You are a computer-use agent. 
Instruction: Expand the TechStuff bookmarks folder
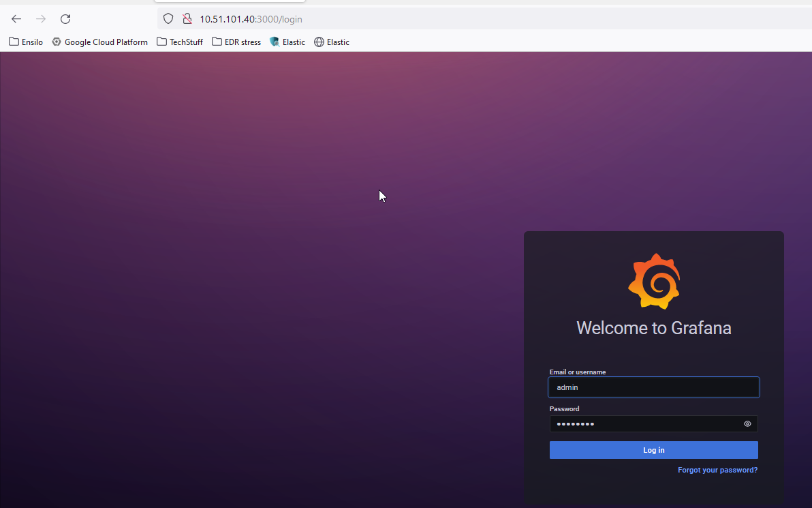pyautogui.click(x=180, y=42)
